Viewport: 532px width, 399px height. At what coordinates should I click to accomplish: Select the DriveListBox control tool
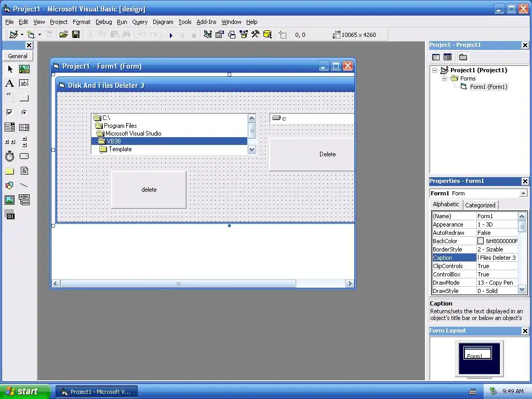[24, 156]
